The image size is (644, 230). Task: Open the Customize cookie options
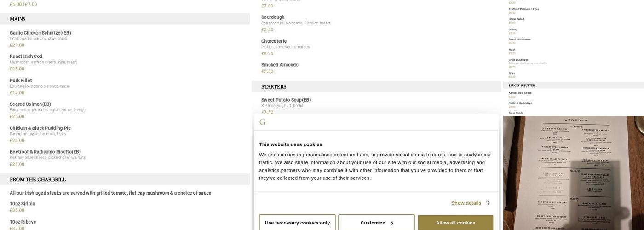pos(373,223)
